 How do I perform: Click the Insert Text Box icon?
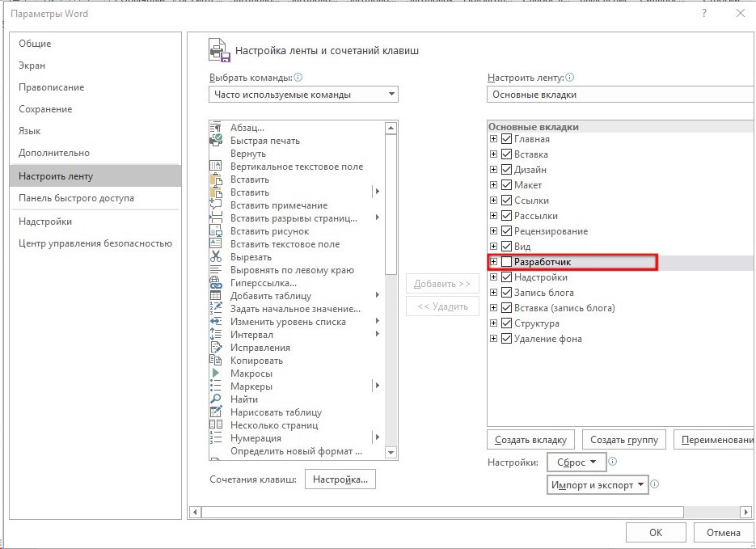pos(216,244)
